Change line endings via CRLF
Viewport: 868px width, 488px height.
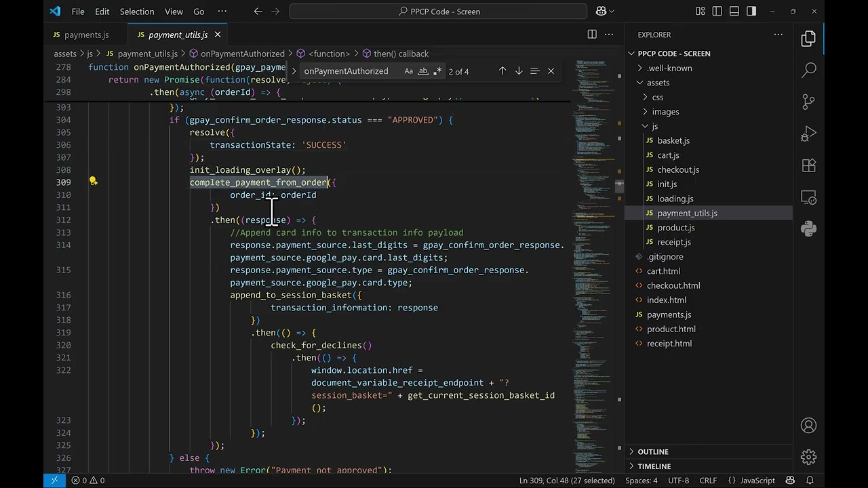click(x=708, y=481)
